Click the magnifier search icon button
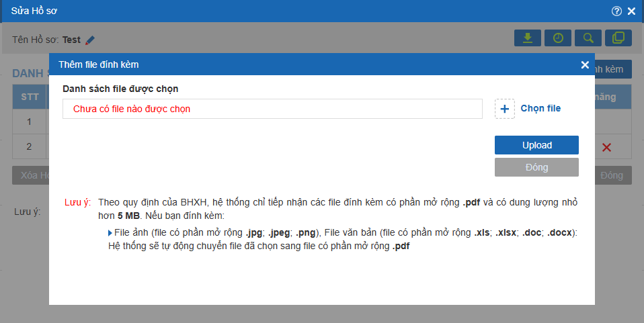This screenshot has height=323, width=644. click(588, 38)
